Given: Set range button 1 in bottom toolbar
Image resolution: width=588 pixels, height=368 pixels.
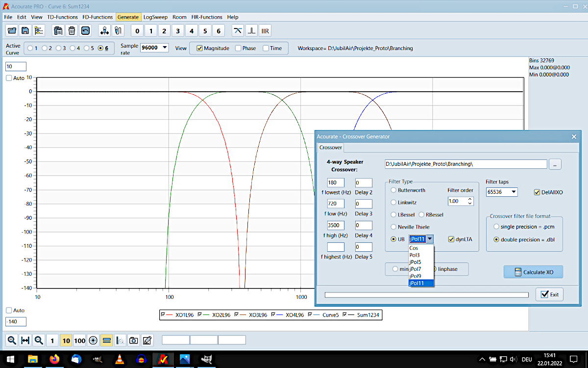Looking at the screenshot, I should pyautogui.click(x=52, y=340).
